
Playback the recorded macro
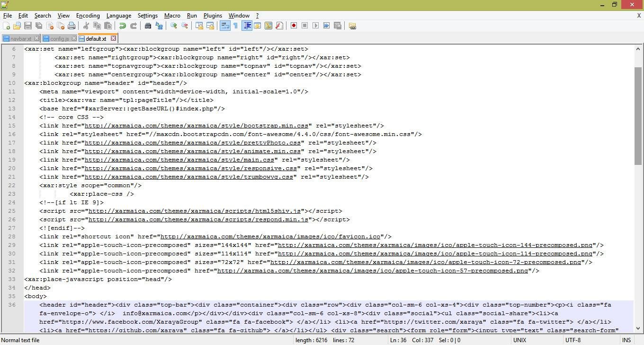tap(315, 26)
